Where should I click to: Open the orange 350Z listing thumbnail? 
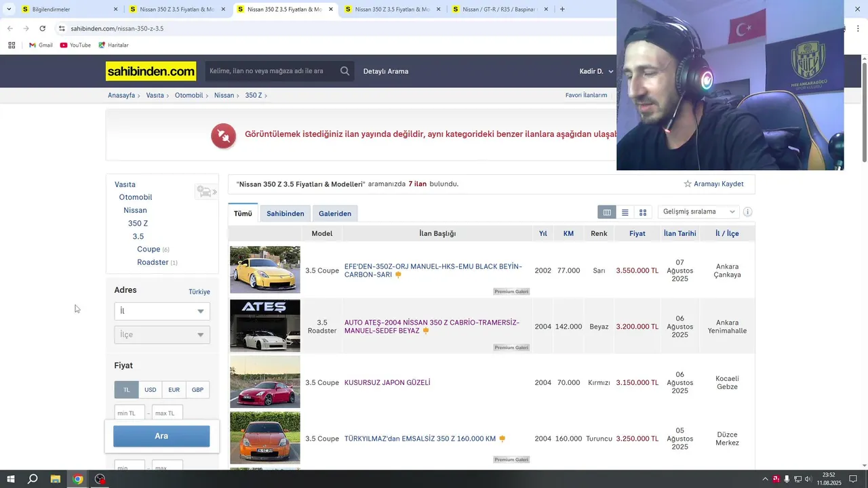coord(265,438)
